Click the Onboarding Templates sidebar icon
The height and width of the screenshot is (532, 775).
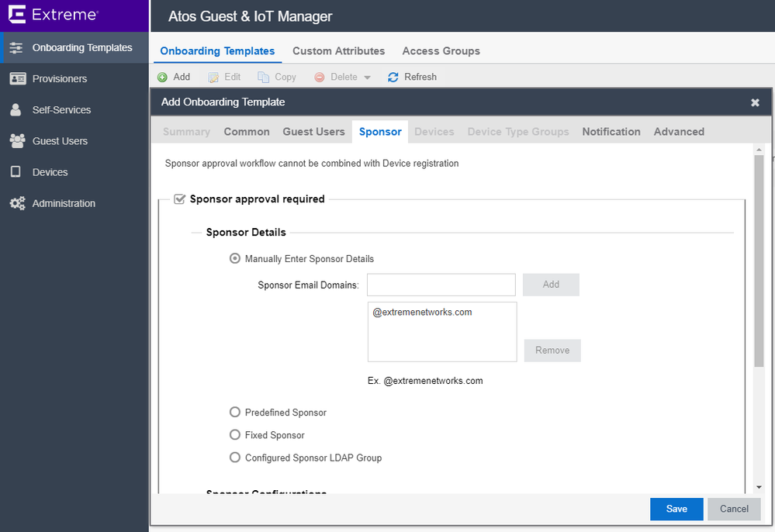click(16, 48)
